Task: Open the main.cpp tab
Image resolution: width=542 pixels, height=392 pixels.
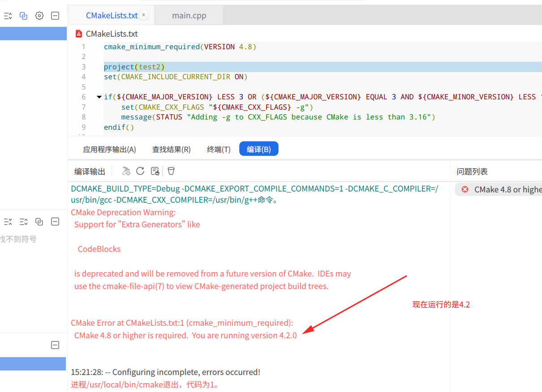Action: pyautogui.click(x=189, y=15)
